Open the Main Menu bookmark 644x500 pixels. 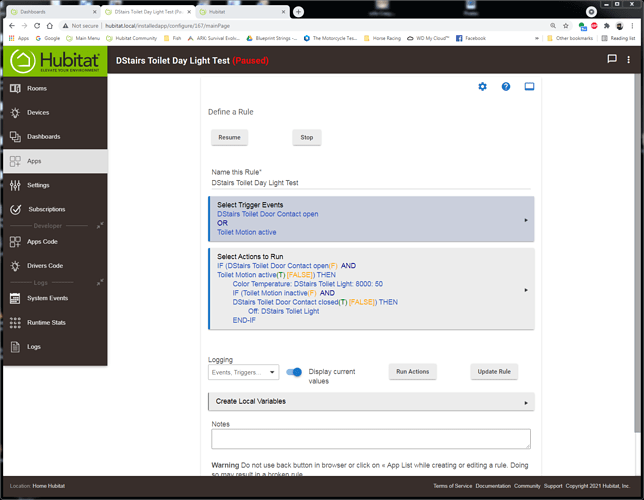[83, 38]
